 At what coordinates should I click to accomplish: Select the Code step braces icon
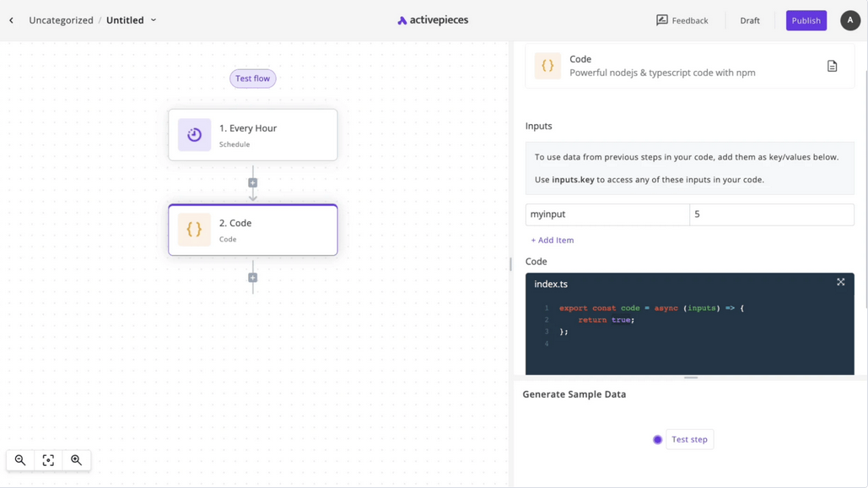193,229
